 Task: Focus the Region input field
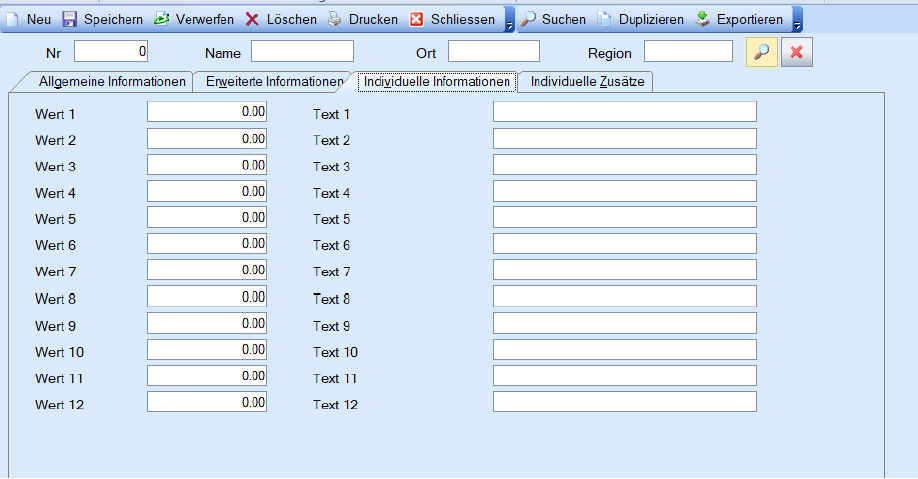(688, 52)
